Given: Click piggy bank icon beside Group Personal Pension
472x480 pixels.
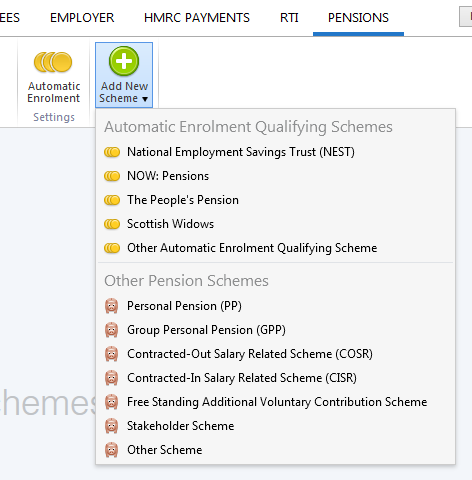Looking at the screenshot, I should point(112,330).
